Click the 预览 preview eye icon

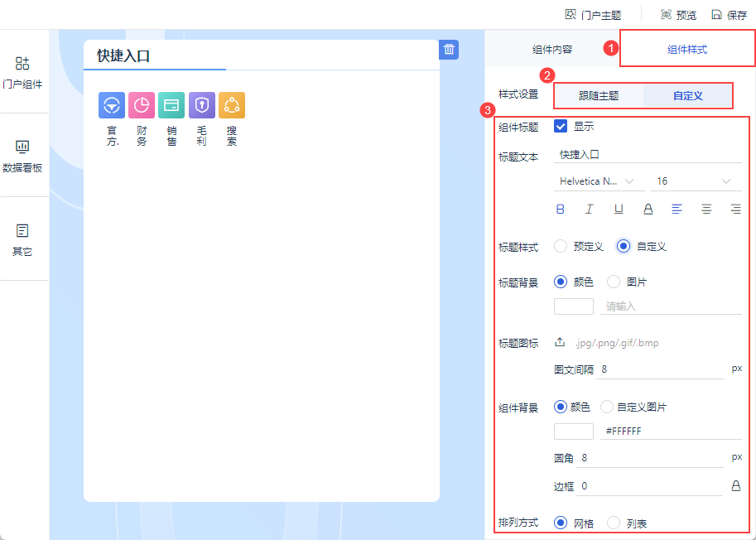pos(666,14)
